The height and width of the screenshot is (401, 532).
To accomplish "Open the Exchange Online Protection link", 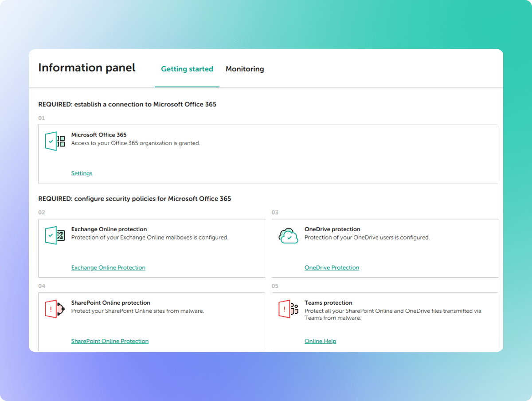I will [108, 267].
